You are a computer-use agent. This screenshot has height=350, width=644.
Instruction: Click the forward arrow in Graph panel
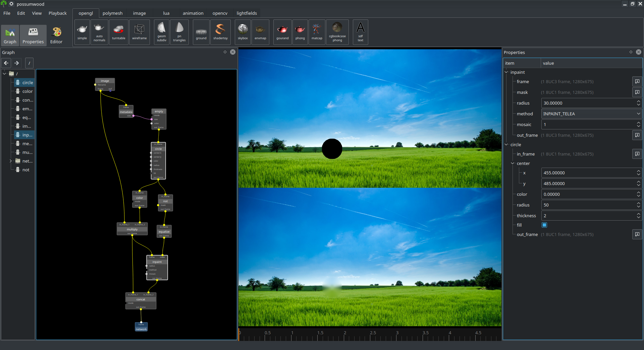click(x=17, y=63)
